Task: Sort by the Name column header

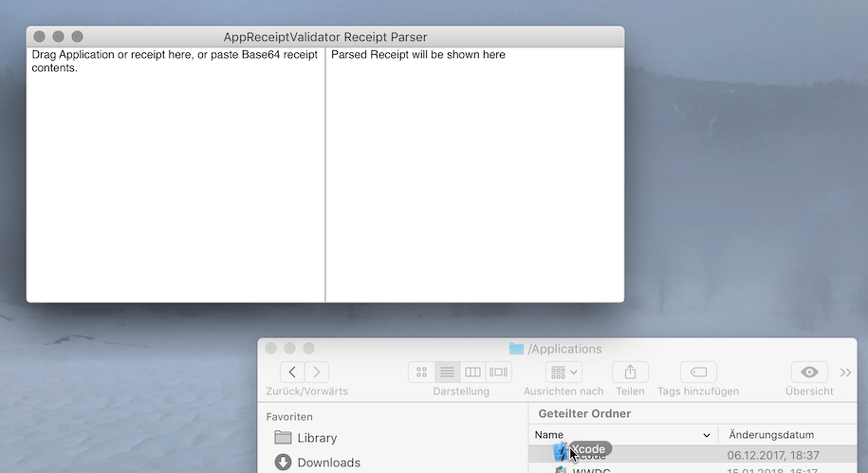Action: point(623,435)
